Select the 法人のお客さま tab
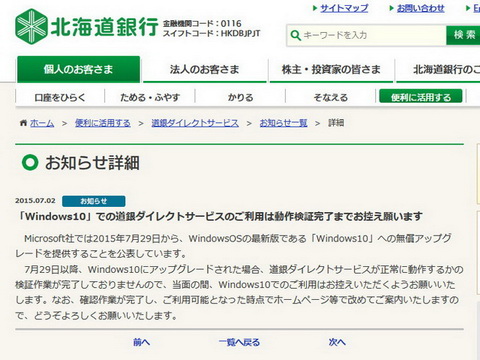Image resolution: width=480 pixels, height=360 pixels. tap(204, 69)
